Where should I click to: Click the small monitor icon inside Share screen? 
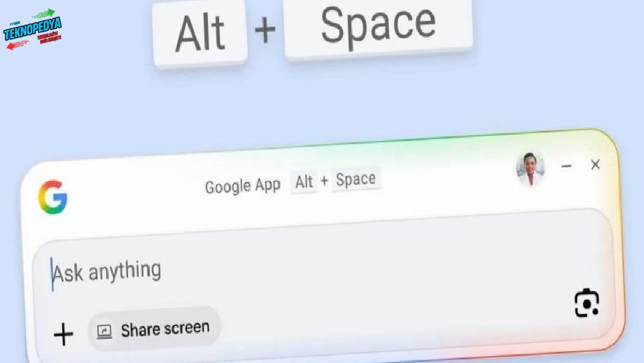pos(104,331)
